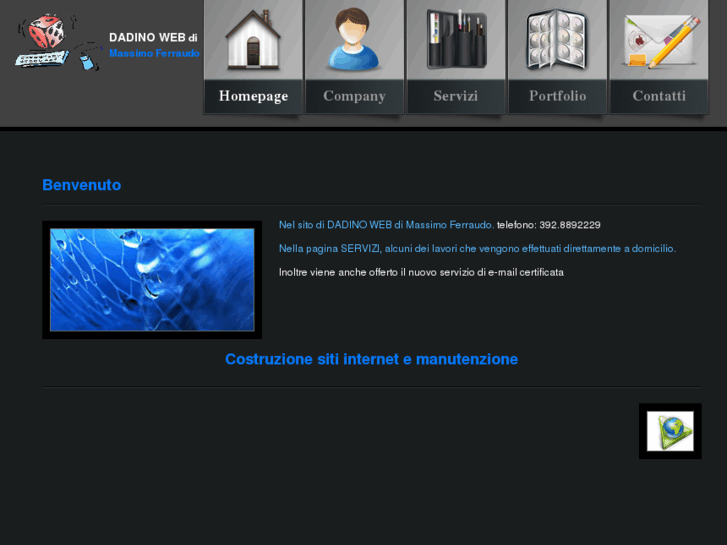727x545 pixels.
Task: Click the Massimo Ferraudo name in header
Action: click(154, 53)
